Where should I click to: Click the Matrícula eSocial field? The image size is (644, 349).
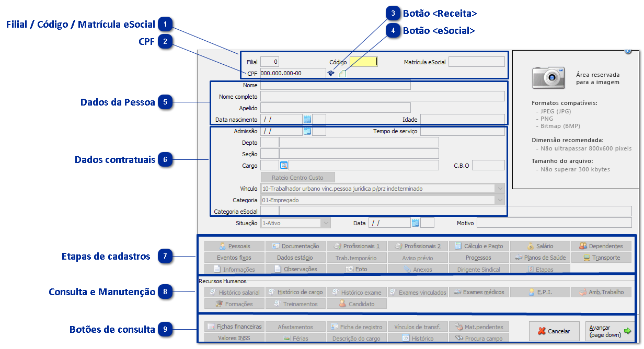click(x=477, y=62)
